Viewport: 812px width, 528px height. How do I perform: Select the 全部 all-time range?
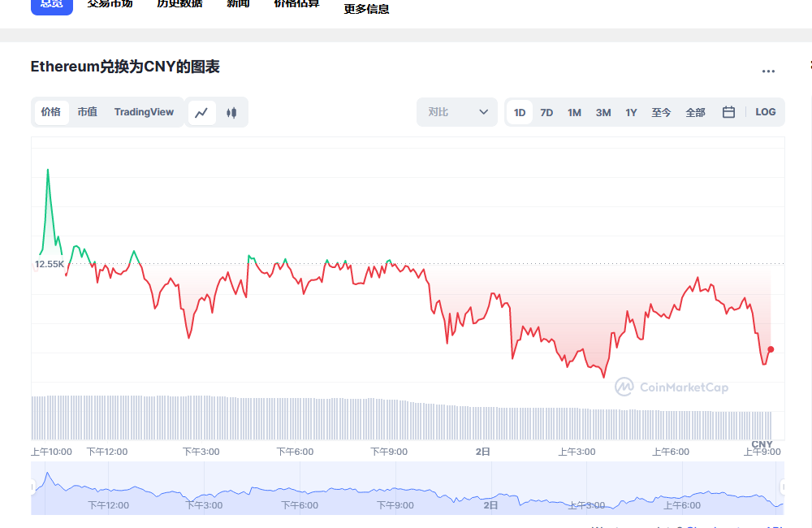(695, 112)
